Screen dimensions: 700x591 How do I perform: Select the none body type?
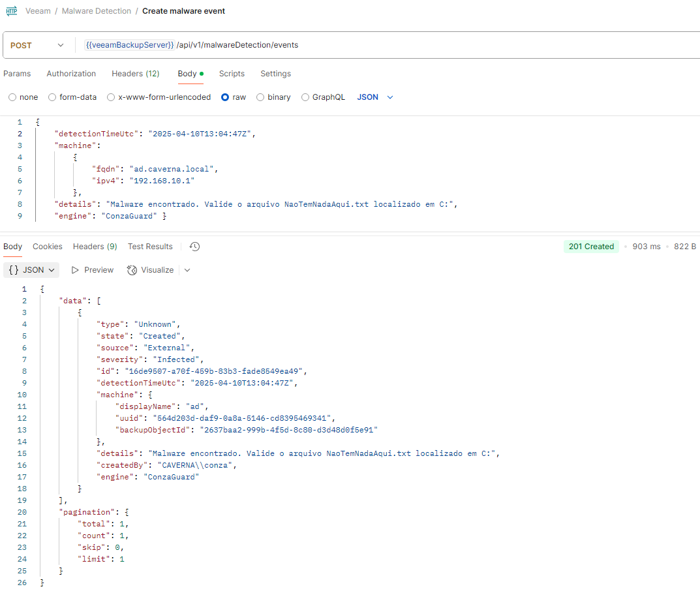coord(12,97)
